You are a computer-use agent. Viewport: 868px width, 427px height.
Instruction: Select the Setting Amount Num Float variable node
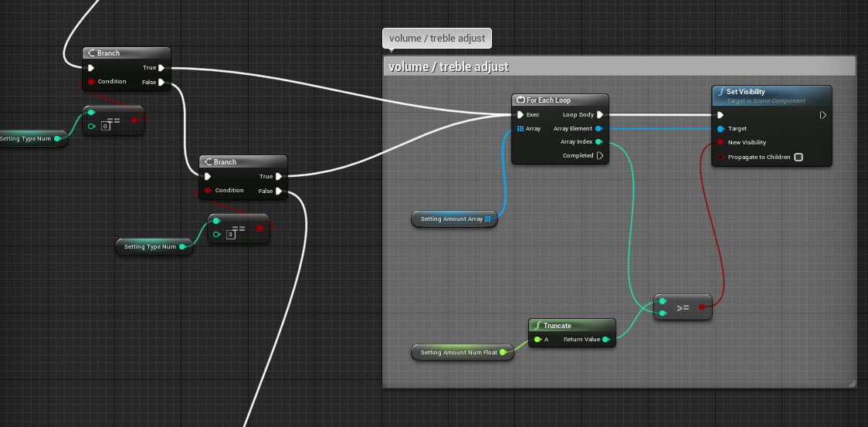click(x=463, y=352)
